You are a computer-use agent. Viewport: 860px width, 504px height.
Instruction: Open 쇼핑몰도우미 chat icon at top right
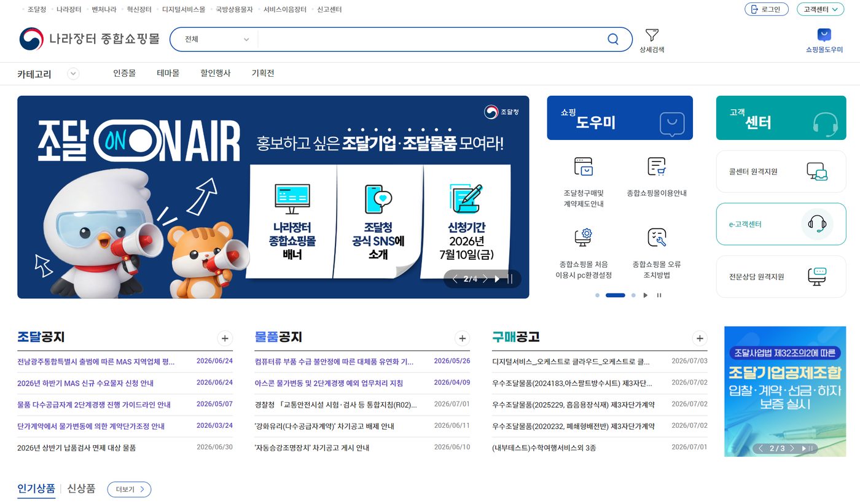pyautogui.click(x=824, y=35)
